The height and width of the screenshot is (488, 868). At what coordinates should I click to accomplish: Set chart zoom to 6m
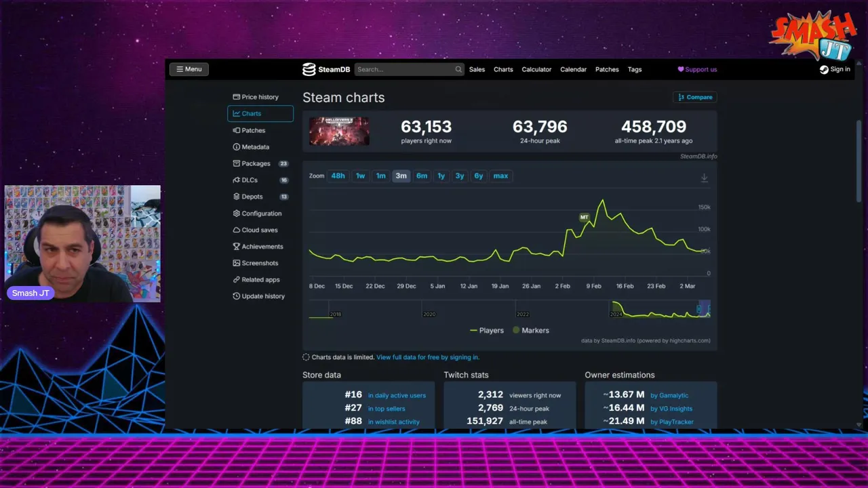(x=422, y=176)
